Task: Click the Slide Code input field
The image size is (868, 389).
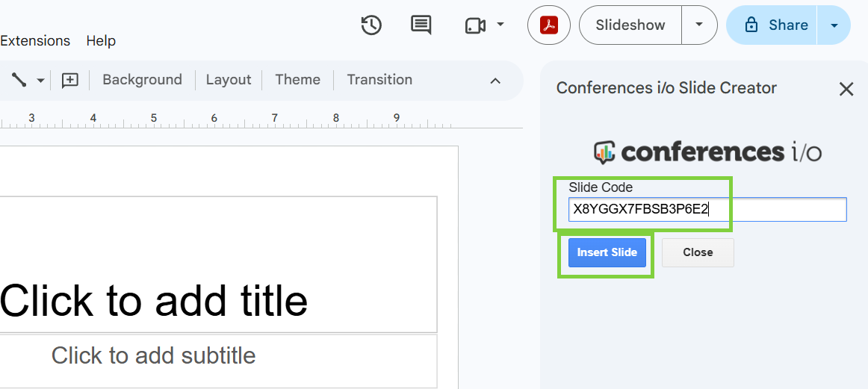Action: pyautogui.click(x=707, y=209)
